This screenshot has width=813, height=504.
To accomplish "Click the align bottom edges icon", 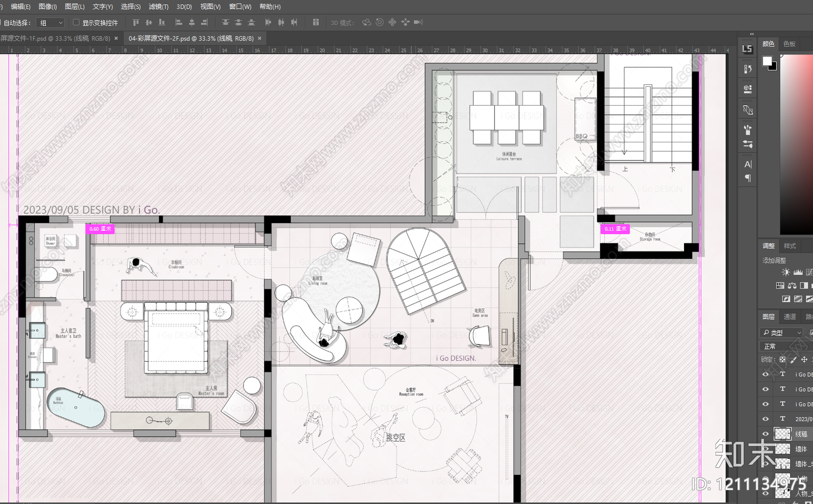I will click(x=162, y=22).
